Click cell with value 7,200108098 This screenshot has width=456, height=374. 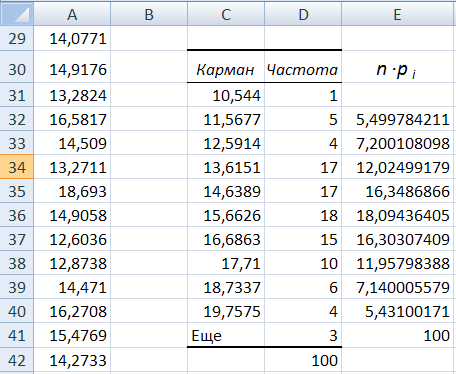click(x=397, y=143)
